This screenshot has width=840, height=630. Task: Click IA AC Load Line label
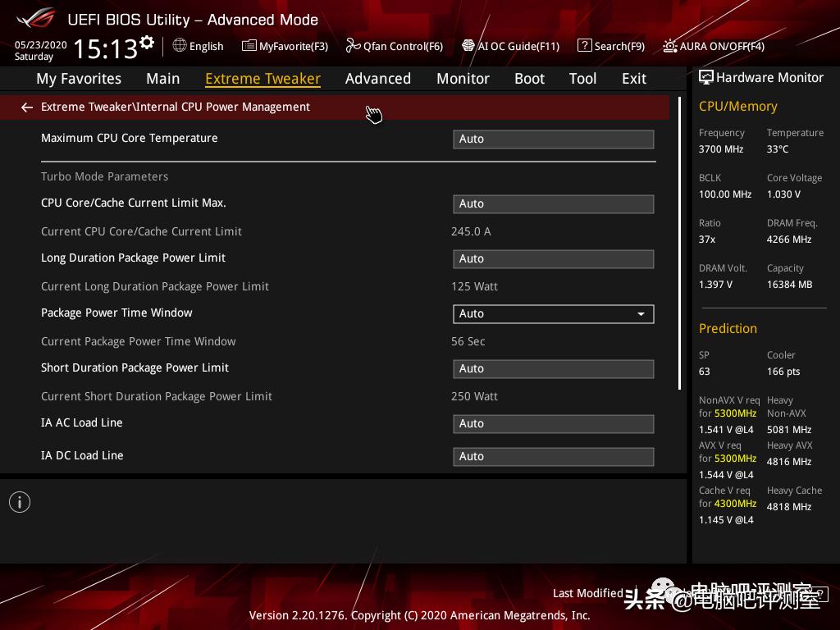point(81,422)
